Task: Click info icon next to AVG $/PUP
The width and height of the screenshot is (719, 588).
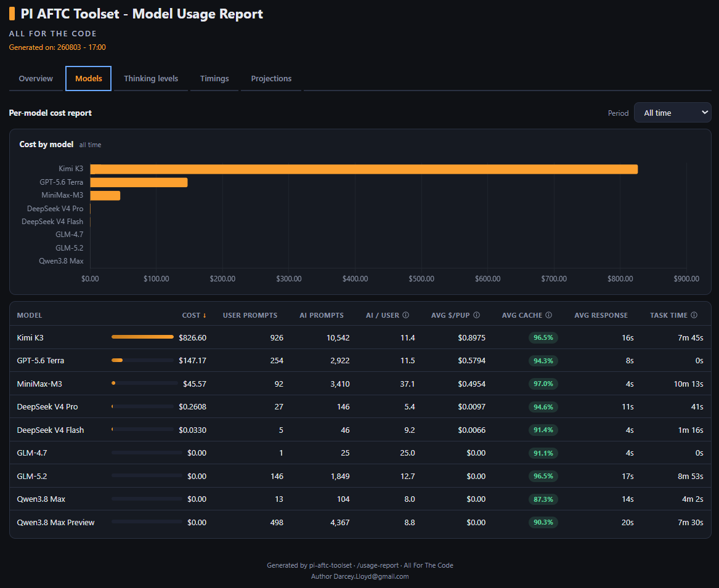Action: [x=476, y=315]
